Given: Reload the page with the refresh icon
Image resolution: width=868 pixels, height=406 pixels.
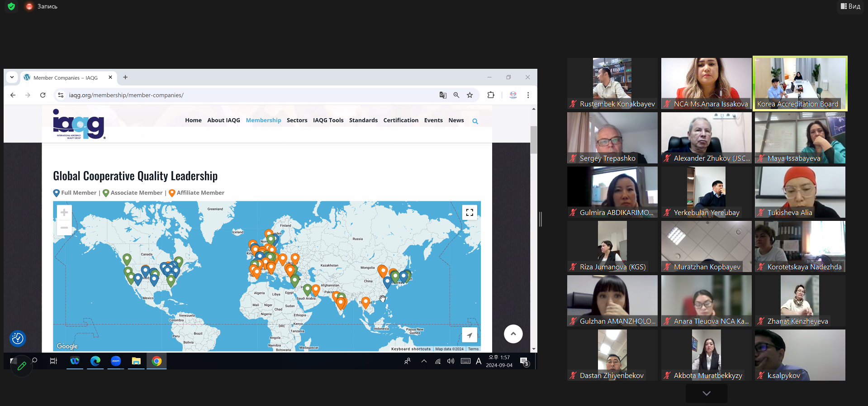Looking at the screenshot, I should coord(43,95).
